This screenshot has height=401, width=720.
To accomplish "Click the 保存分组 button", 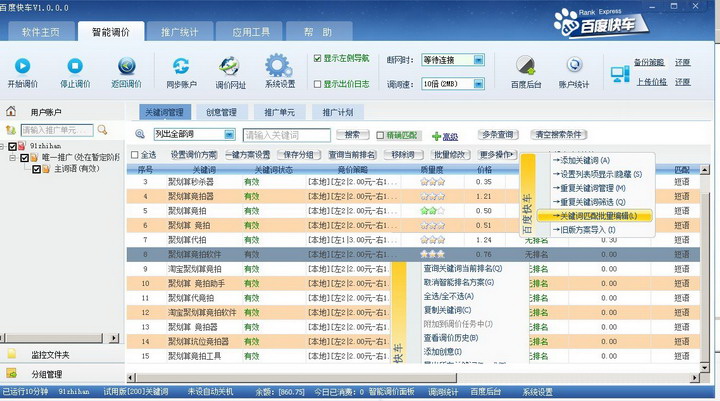I will (x=298, y=155).
